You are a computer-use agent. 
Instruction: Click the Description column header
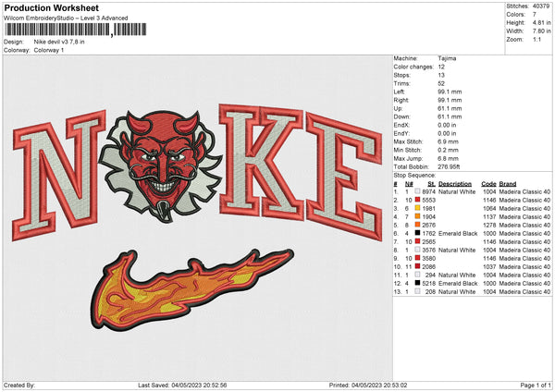(455, 184)
